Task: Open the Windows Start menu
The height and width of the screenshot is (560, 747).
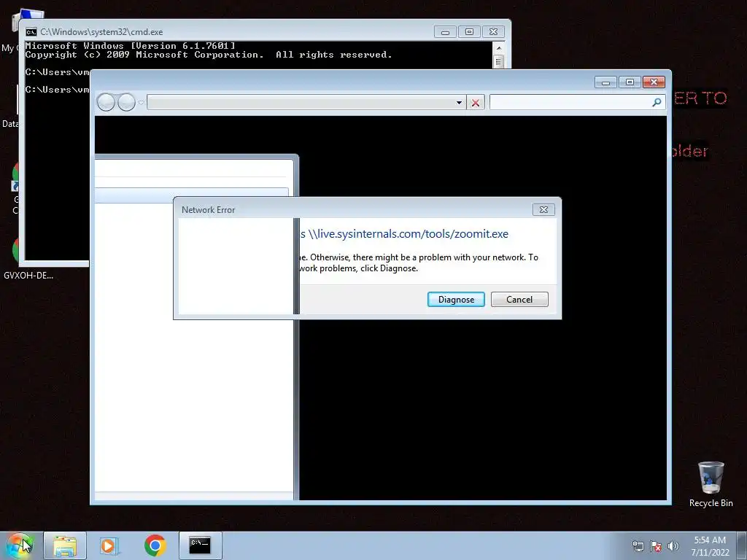Action: 19,545
